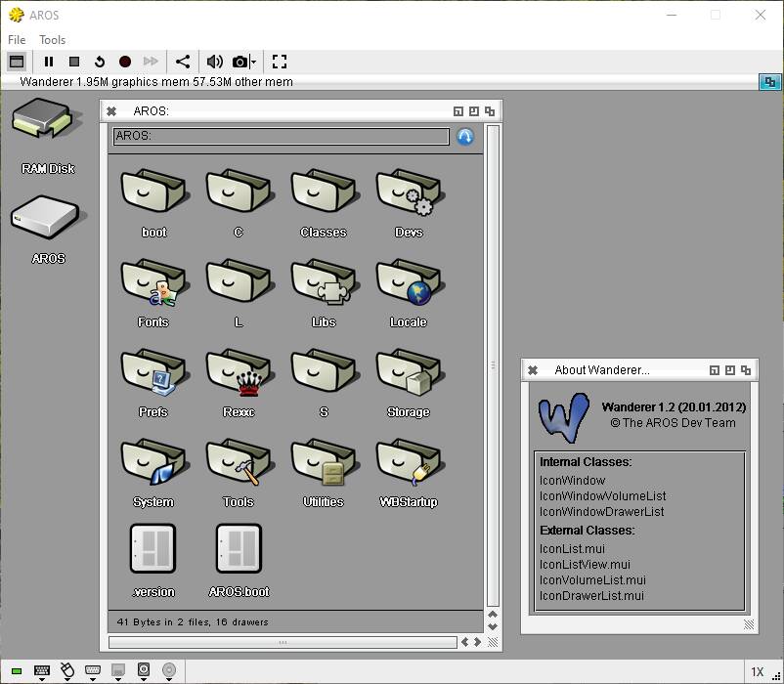Open the Prefs drawer icon
This screenshot has height=684, width=784.
pos(153,376)
